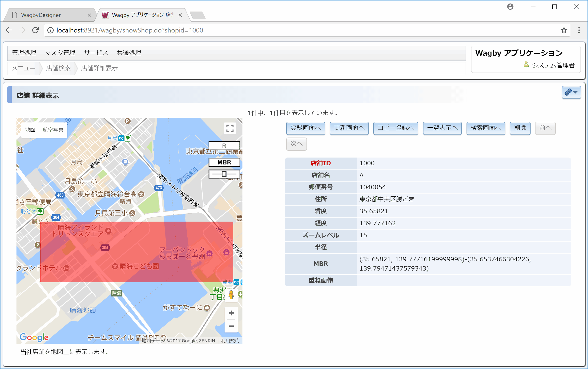The image size is (588, 369).
Task: Switch map to 地図 view
Action: (x=30, y=130)
